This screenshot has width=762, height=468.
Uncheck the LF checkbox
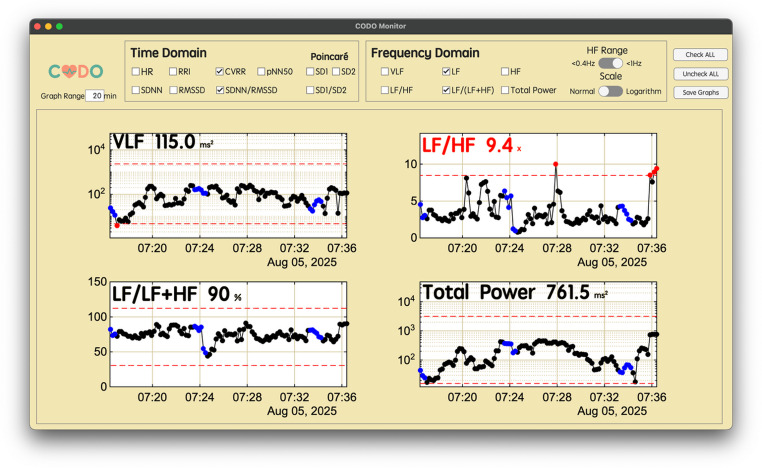446,71
